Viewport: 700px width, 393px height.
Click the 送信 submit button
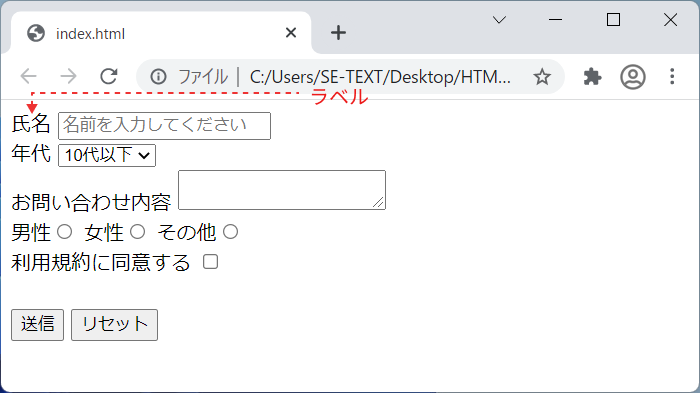pos(38,325)
